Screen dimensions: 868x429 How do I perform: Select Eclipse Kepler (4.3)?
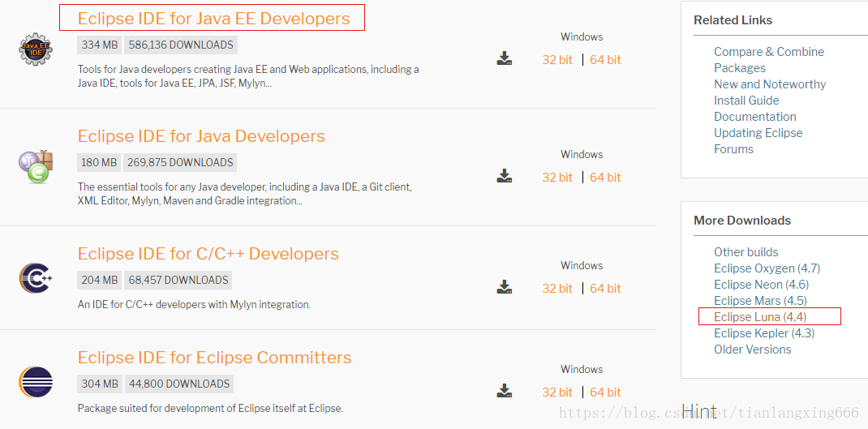(x=764, y=332)
